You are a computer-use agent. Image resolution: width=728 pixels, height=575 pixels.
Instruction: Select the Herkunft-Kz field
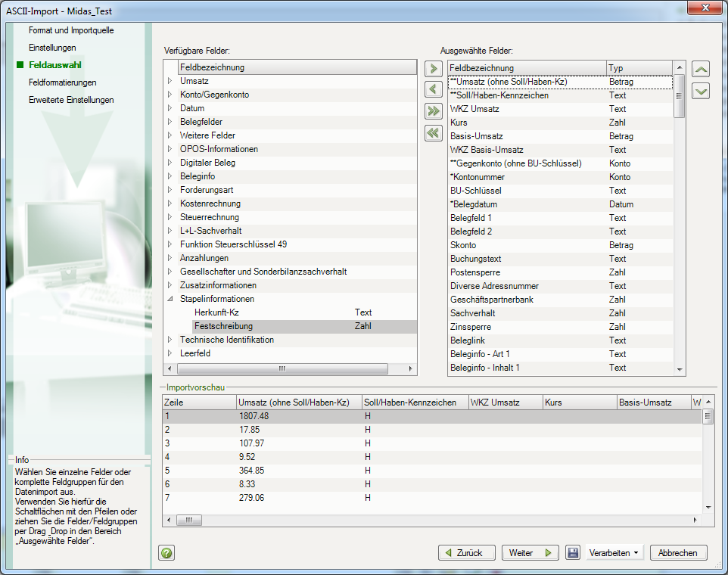coord(216,312)
